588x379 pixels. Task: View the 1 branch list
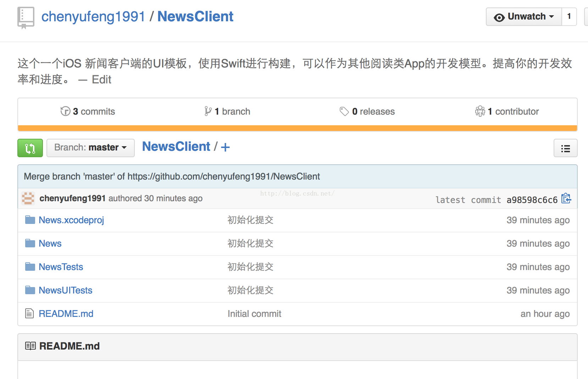(227, 111)
